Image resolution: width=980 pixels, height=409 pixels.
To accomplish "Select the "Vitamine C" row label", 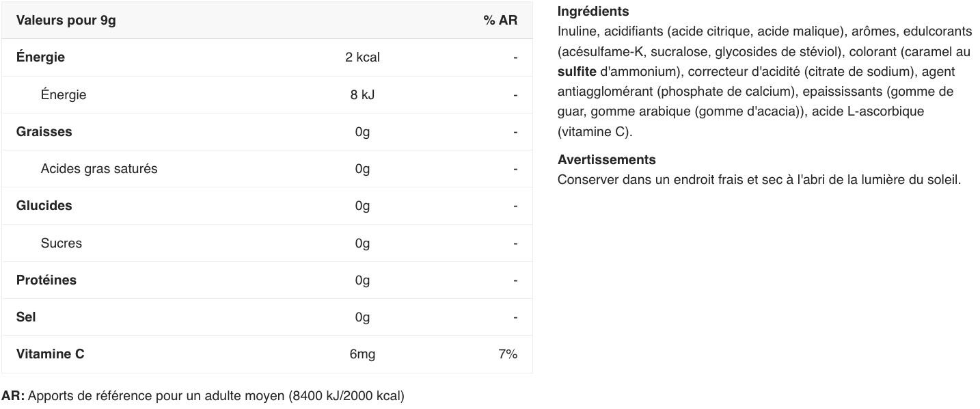I will point(51,354).
